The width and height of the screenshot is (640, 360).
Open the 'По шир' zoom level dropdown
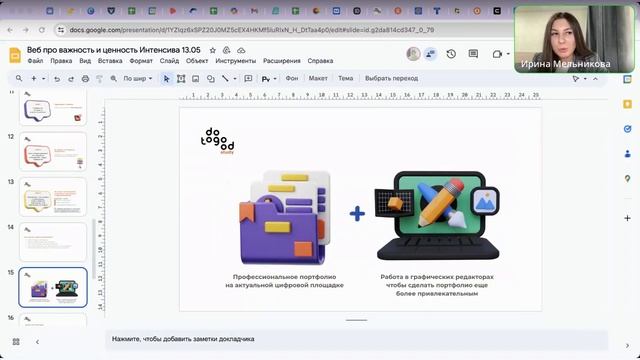point(138,78)
